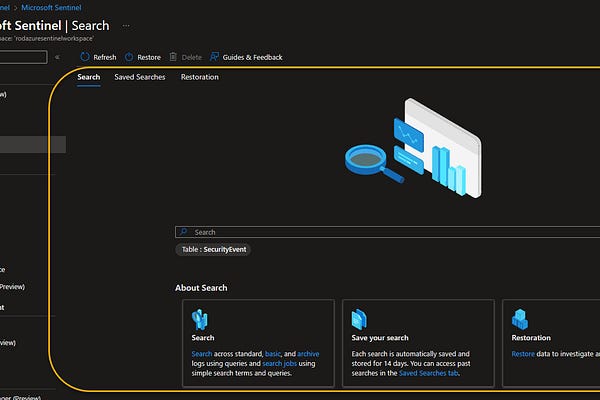Viewport: 600px width, 400px height.
Task: Click the Restoration card cube icon
Action: [x=520, y=319]
